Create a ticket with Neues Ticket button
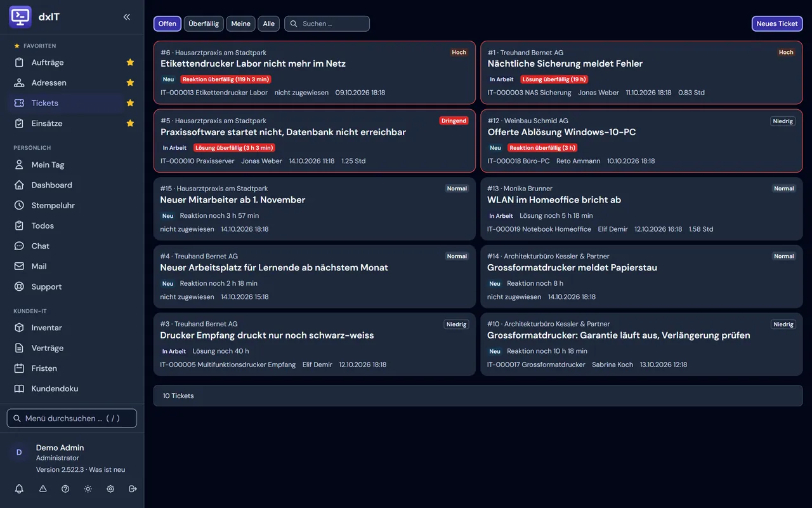812x508 pixels. (777, 23)
